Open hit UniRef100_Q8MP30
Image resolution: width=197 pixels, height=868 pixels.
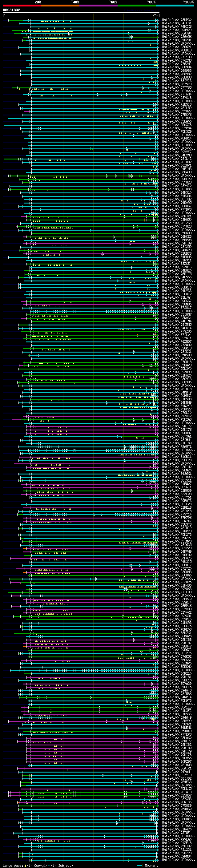tap(177, 20)
